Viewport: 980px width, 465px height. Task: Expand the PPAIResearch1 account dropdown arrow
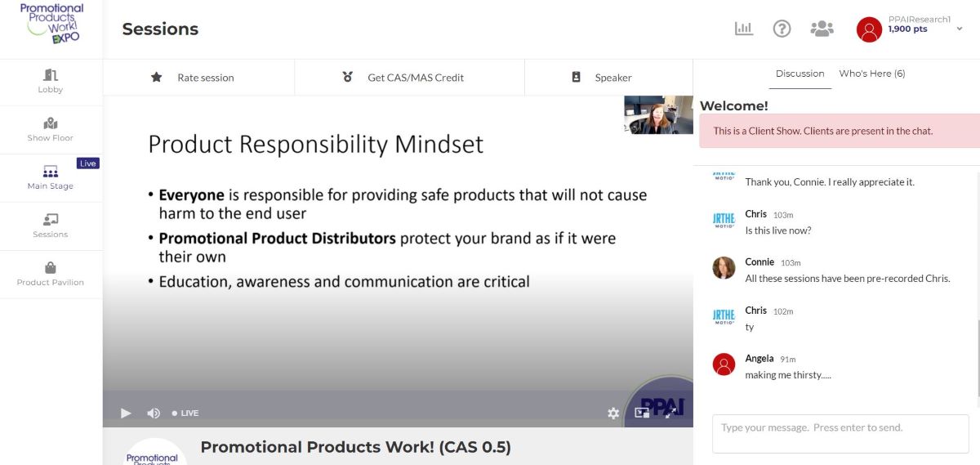(960, 29)
